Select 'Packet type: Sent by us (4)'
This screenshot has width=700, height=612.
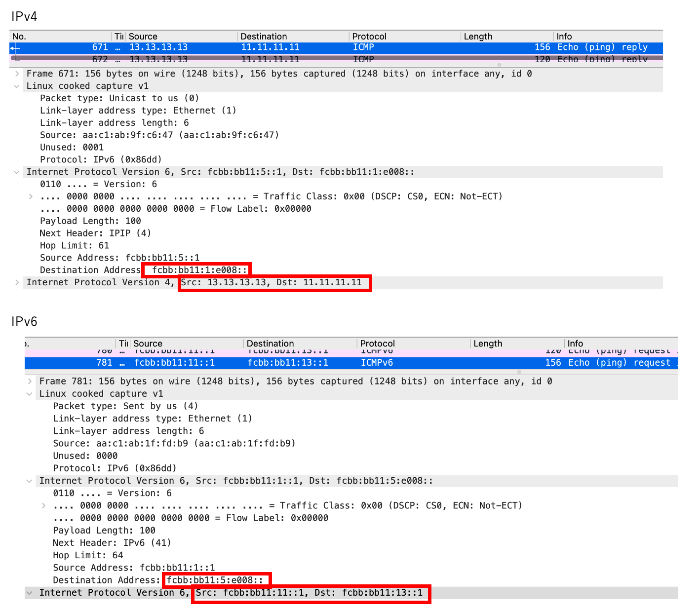125,406
